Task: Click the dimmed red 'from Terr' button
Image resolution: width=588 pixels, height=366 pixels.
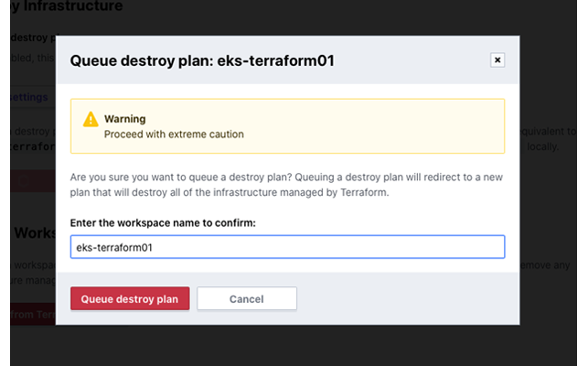Action: coord(33,315)
